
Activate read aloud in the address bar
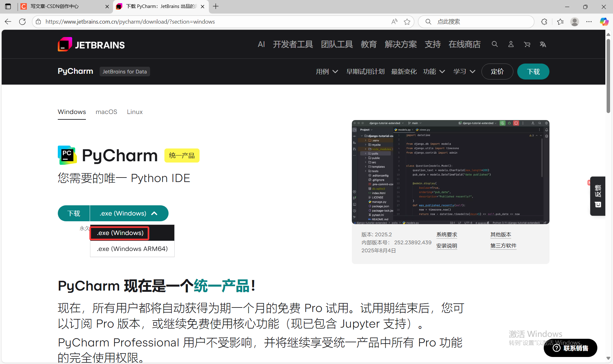[x=394, y=21]
